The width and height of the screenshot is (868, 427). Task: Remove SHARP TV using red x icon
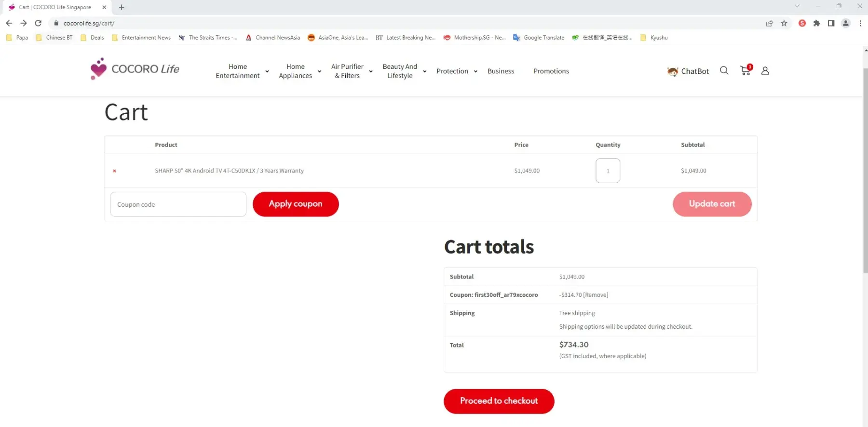coord(114,171)
